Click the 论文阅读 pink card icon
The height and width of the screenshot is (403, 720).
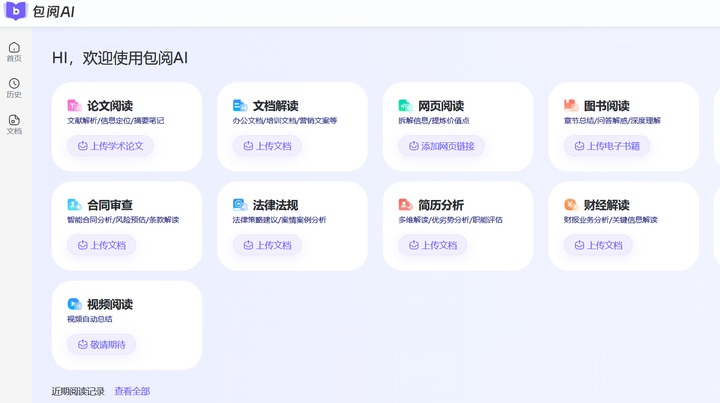74,106
